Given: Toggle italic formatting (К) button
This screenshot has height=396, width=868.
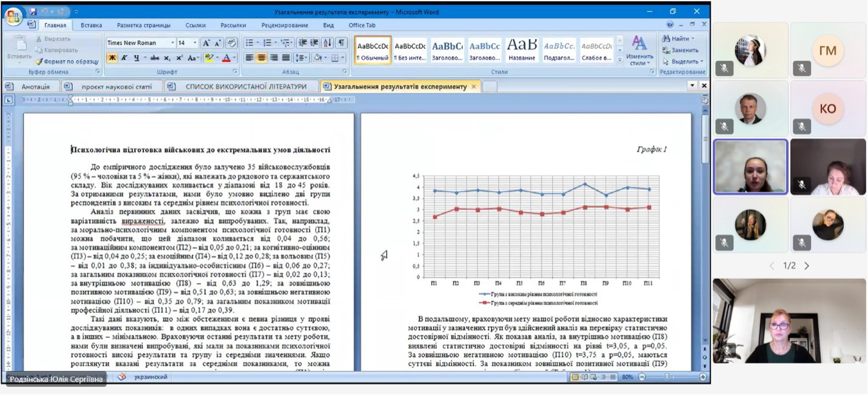Looking at the screenshot, I should click(124, 58).
